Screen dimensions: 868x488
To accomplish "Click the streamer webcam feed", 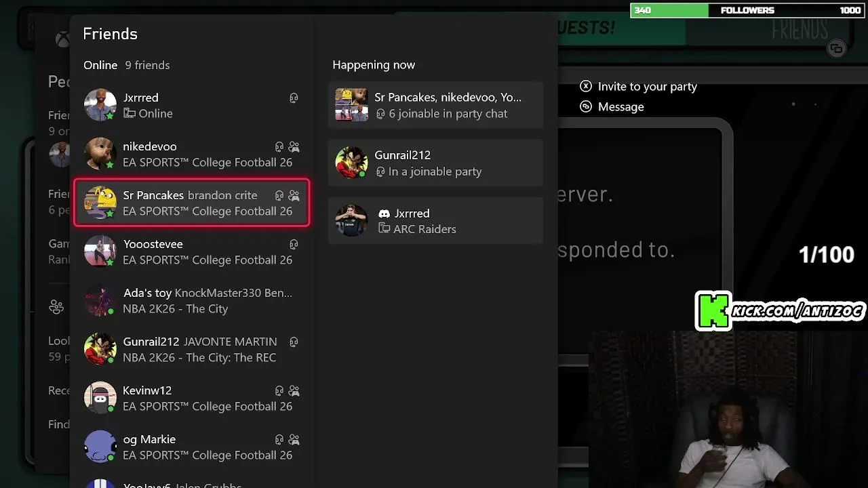I will [728, 409].
